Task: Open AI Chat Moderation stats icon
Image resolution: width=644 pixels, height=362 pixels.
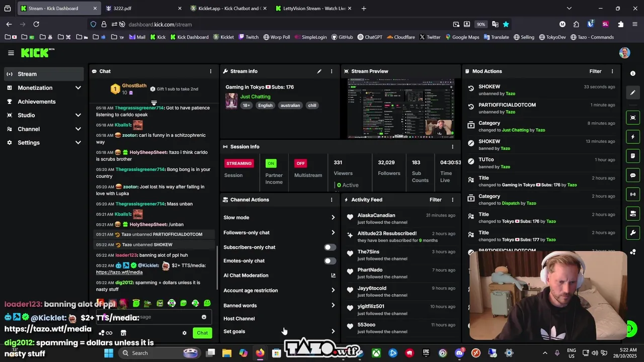Action: (333, 276)
